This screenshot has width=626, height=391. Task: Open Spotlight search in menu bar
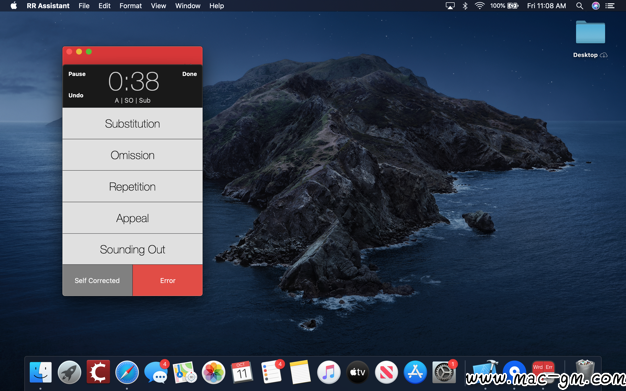(x=579, y=6)
